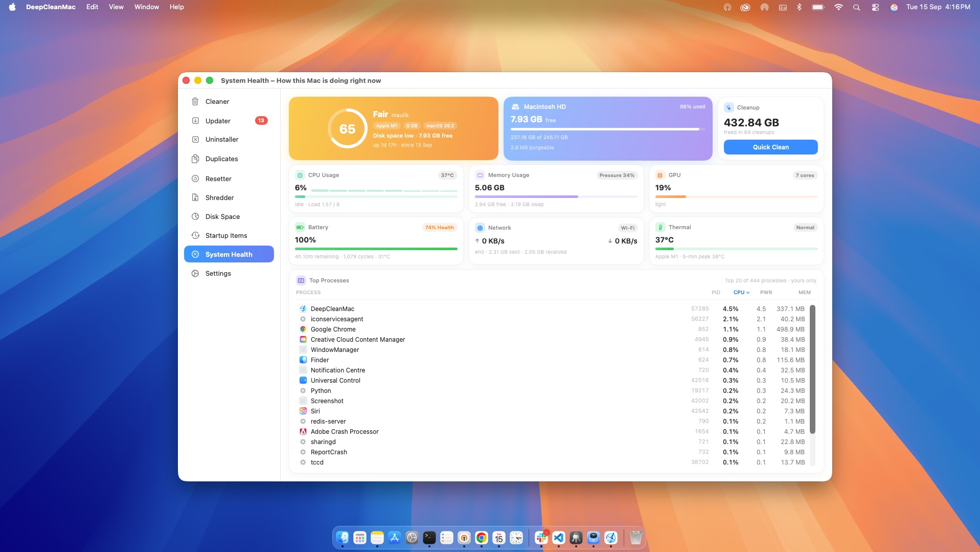Select the WindowManager process row
Image resolution: width=980 pixels, height=552 pixels.
552,349
